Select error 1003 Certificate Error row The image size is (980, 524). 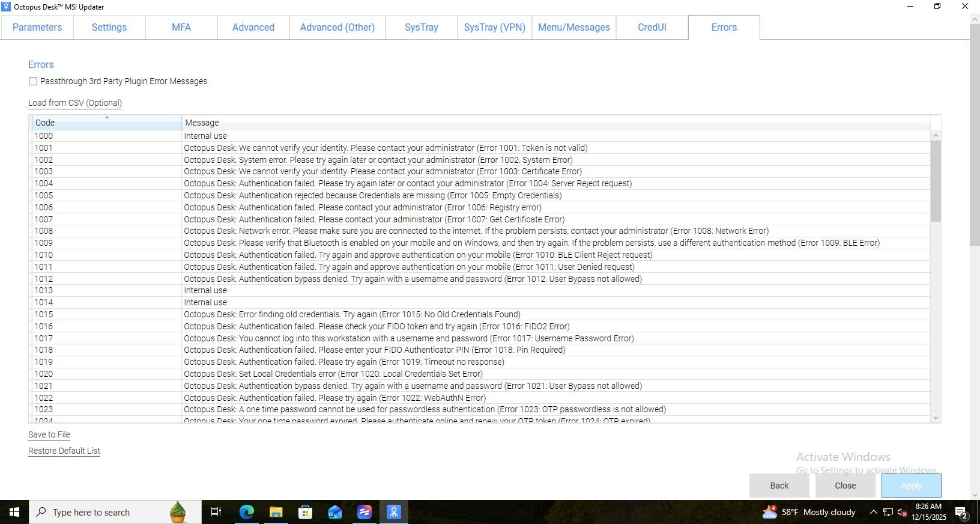click(x=481, y=171)
